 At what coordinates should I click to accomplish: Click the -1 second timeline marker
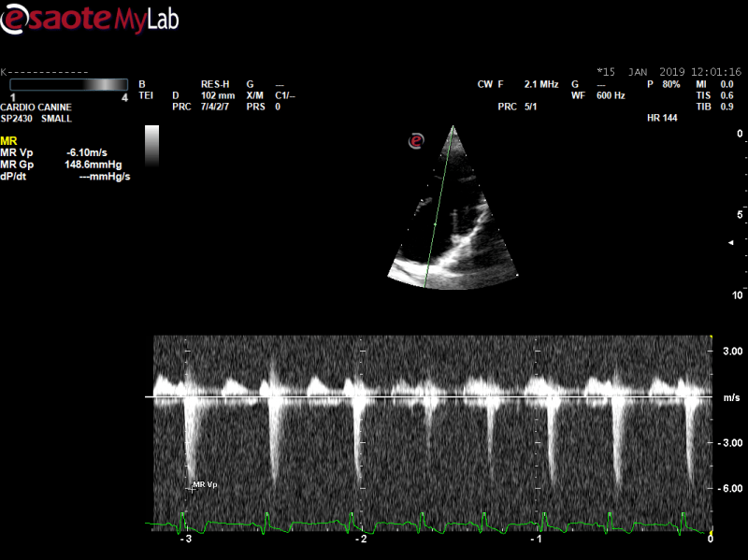[x=536, y=539]
